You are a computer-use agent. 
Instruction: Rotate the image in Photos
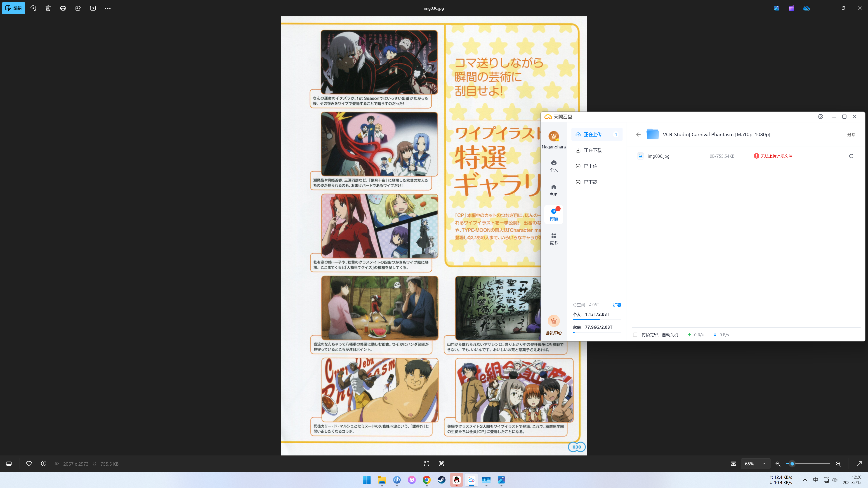click(33, 8)
